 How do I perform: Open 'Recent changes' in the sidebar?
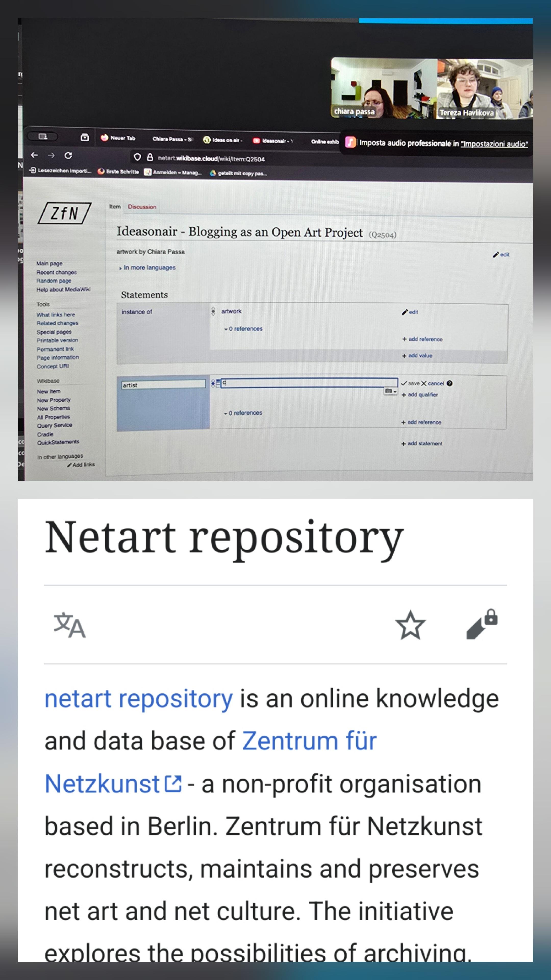pos(57,272)
